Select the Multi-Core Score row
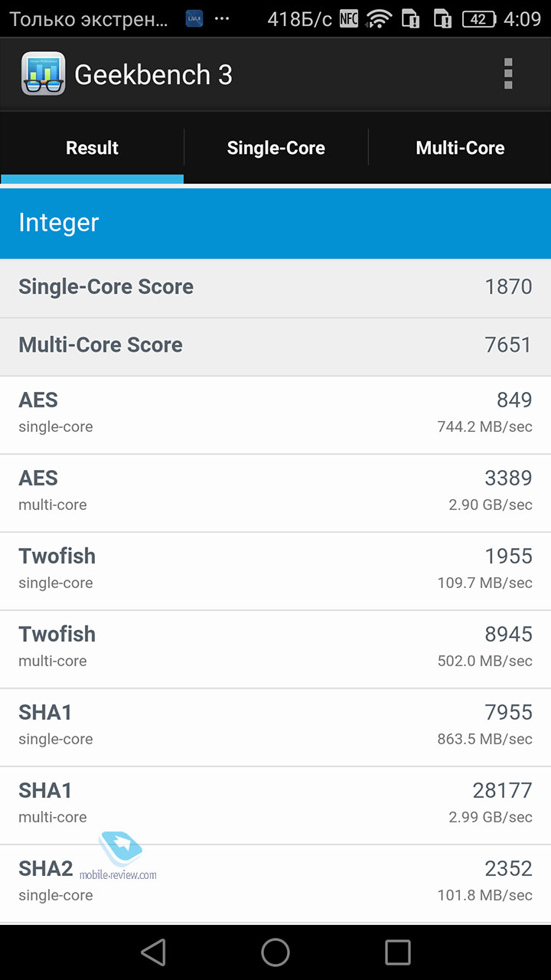 [275, 346]
